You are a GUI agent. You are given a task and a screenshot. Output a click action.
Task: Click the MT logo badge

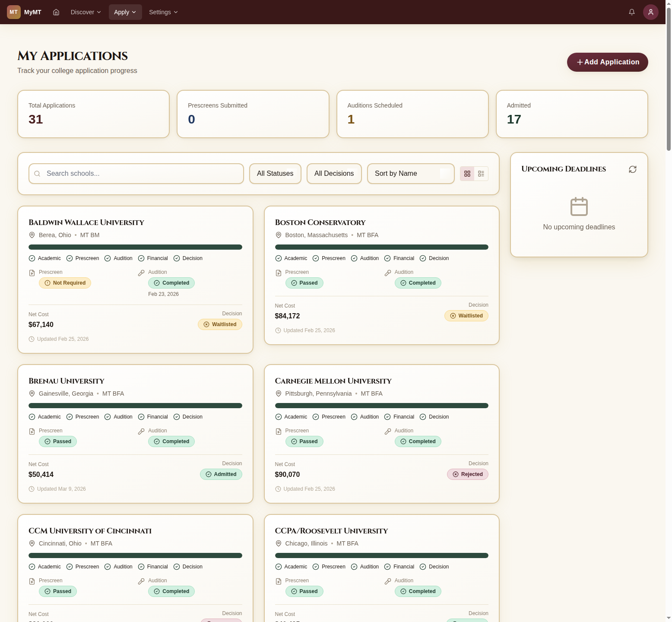pyautogui.click(x=14, y=12)
